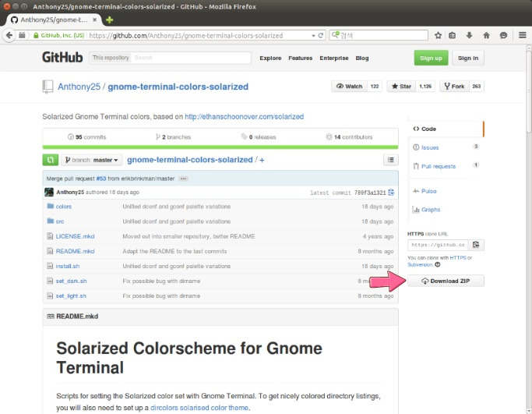This screenshot has width=532, height=414.
Task: Open the chat bubble icon in toolbar
Action: (x=503, y=35)
